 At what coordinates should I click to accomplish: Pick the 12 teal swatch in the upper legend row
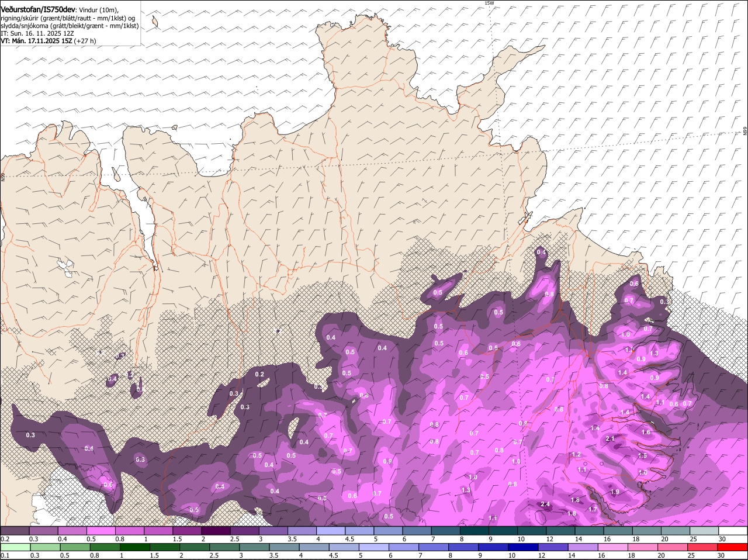click(x=560, y=531)
